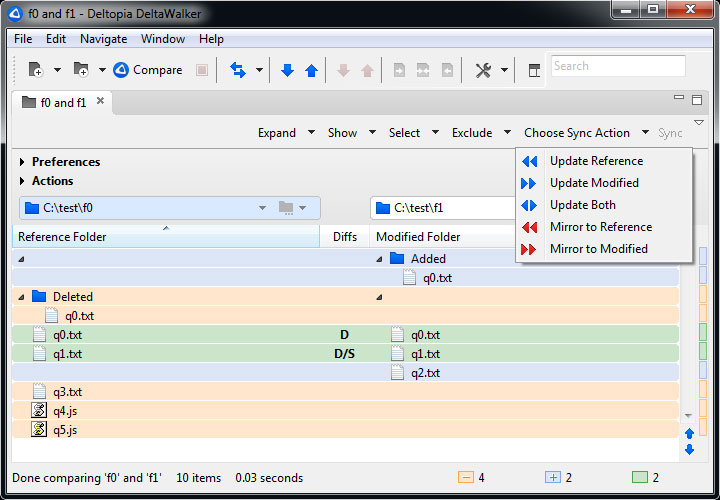Click the browse folder icon beside C:\test\f0
Screen dimensions: 720x500
[x=286, y=208]
